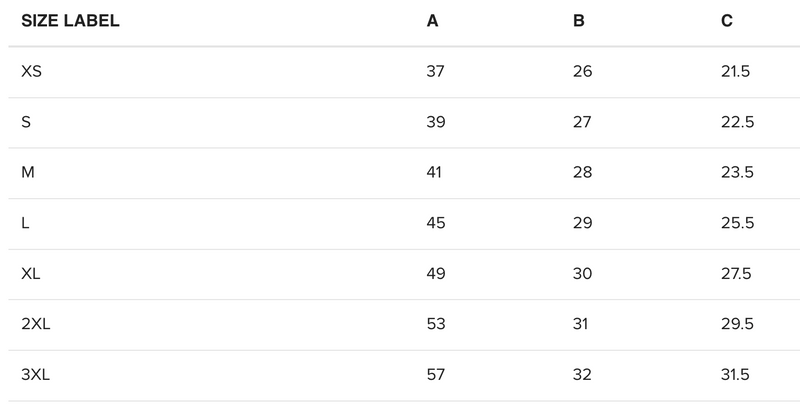Screen dimensions: 800x410
Task: Select the 2XL size label
Action: tap(35, 324)
